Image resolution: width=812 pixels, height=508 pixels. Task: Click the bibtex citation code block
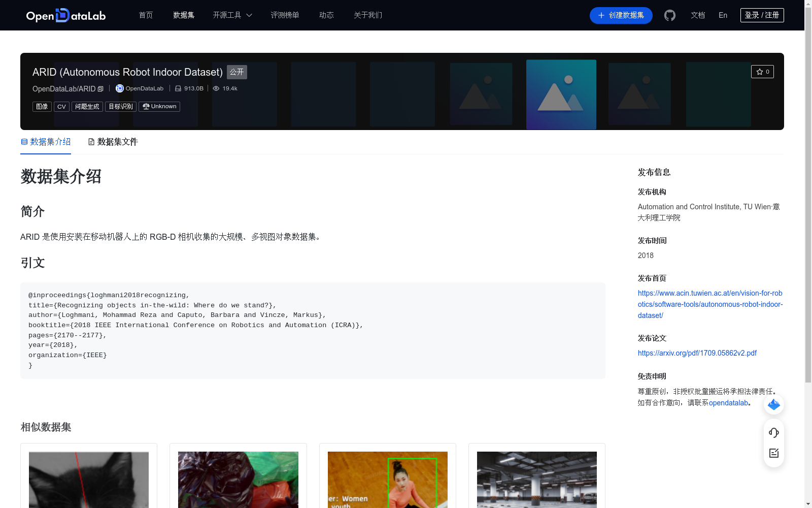(x=313, y=330)
